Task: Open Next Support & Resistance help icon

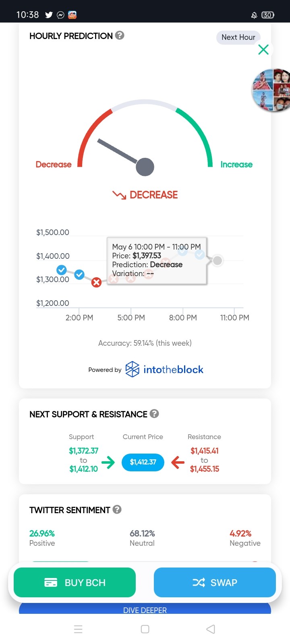Action: (x=154, y=413)
